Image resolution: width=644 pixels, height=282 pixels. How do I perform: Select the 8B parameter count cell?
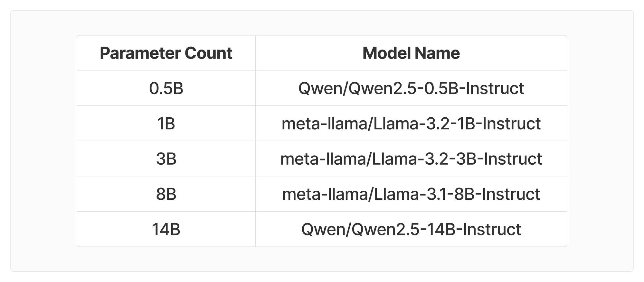(166, 194)
